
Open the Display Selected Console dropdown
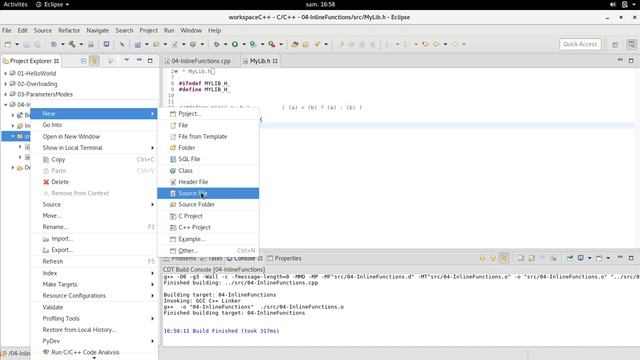pos(589,258)
